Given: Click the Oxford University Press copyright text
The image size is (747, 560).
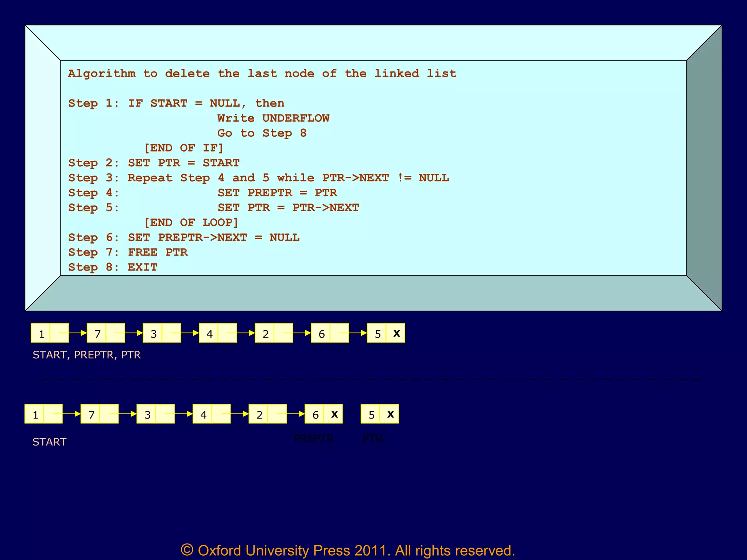Looking at the screenshot, I should [348, 550].
